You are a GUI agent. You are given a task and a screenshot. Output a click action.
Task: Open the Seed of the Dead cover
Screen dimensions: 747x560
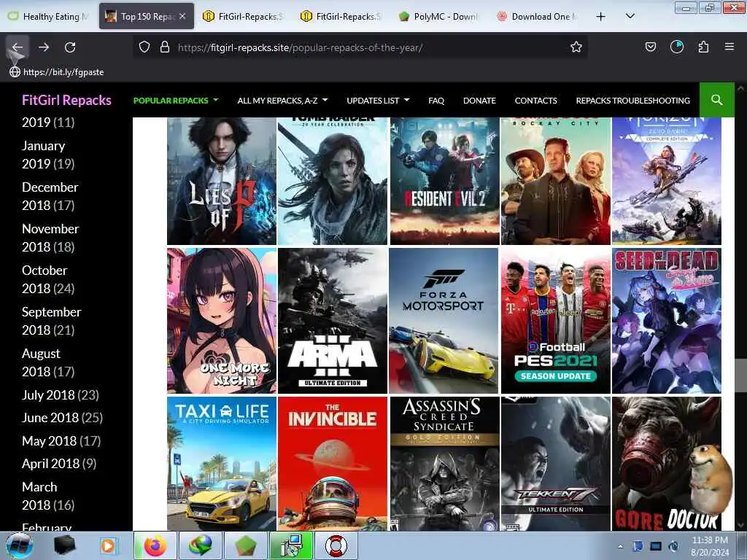point(667,321)
